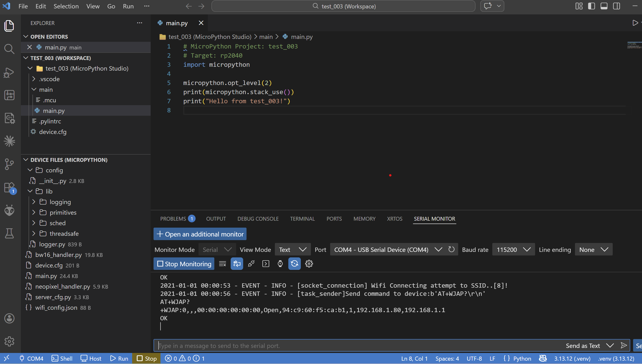642x364 pixels.
Task: Open the starburst icon view in activity bar
Action: click(x=9, y=141)
